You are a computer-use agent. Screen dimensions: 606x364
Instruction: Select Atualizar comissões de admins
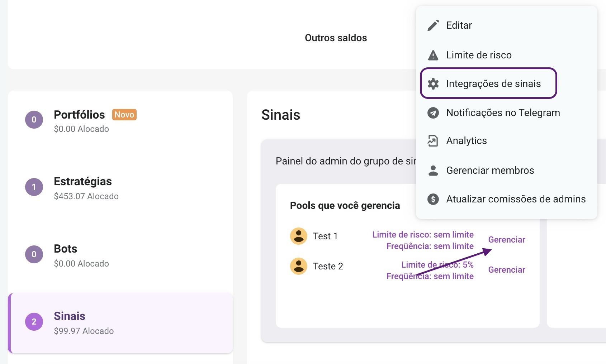pyautogui.click(x=506, y=199)
